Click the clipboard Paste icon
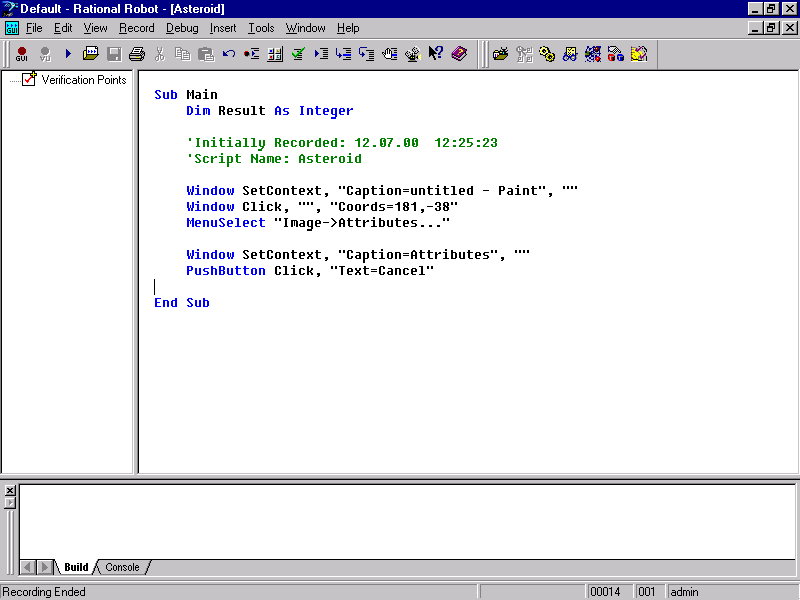 (206, 54)
